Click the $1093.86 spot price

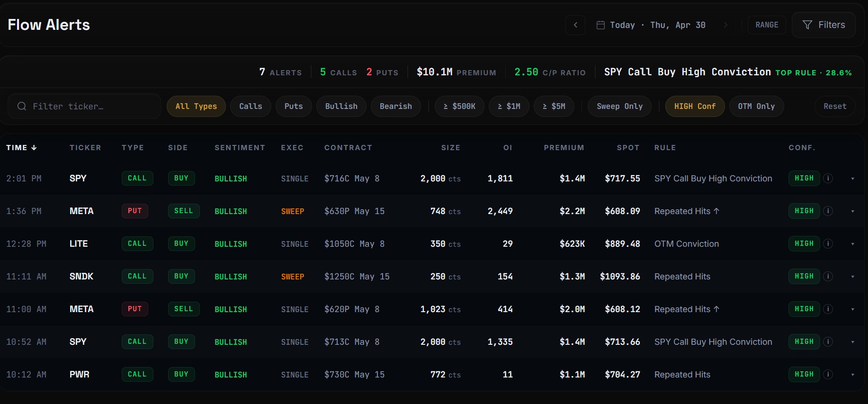[620, 277]
